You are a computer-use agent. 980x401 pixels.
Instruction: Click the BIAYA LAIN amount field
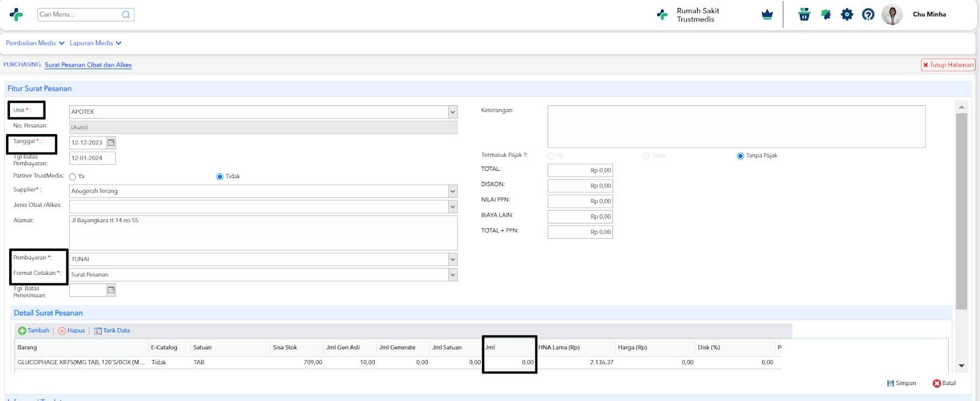tap(579, 216)
